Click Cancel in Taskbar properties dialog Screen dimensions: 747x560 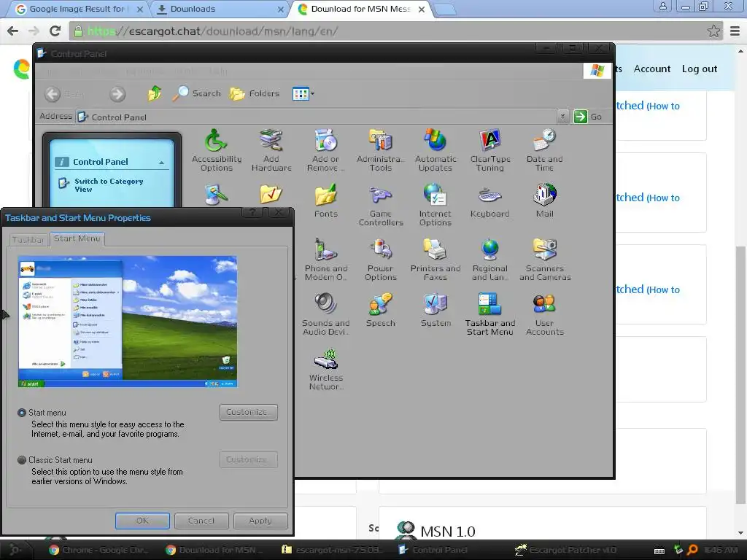201,521
